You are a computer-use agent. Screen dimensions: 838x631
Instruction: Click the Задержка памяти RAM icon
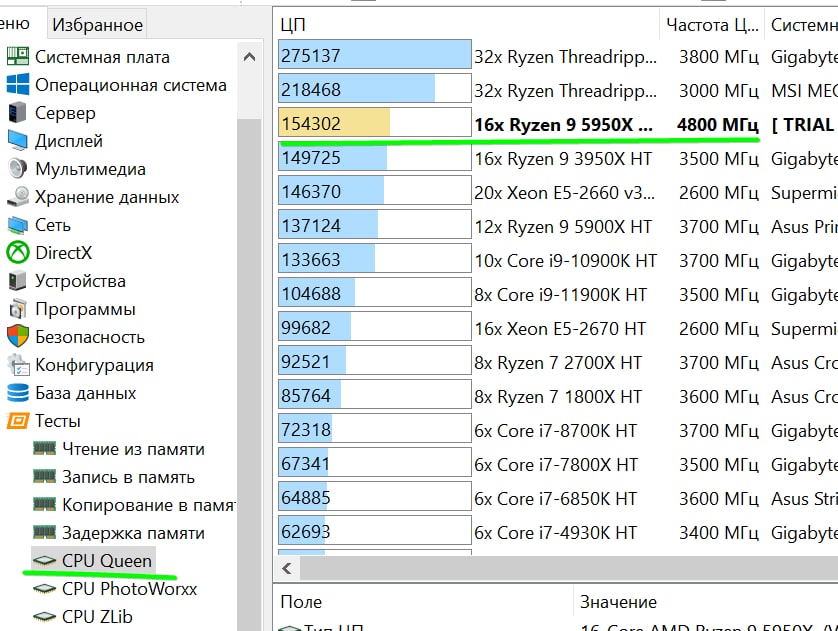[44, 532]
